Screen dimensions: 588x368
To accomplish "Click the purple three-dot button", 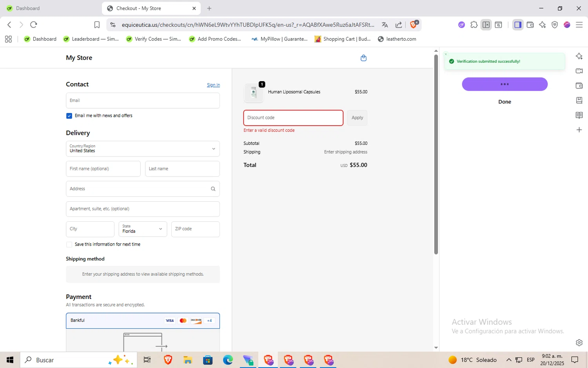I will point(505,84).
